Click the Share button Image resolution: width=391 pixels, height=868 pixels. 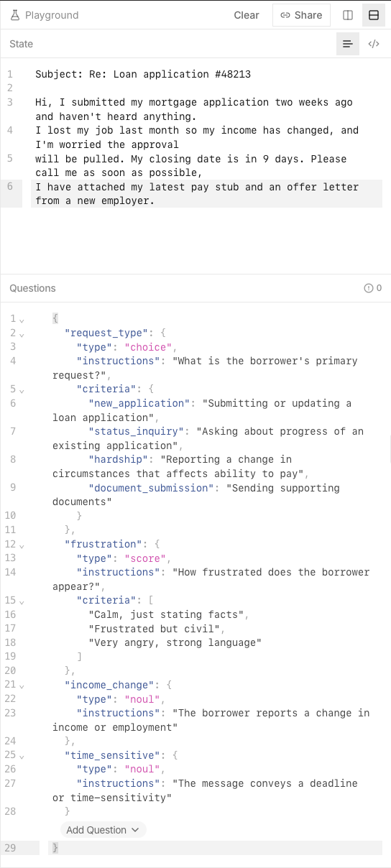tap(301, 15)
